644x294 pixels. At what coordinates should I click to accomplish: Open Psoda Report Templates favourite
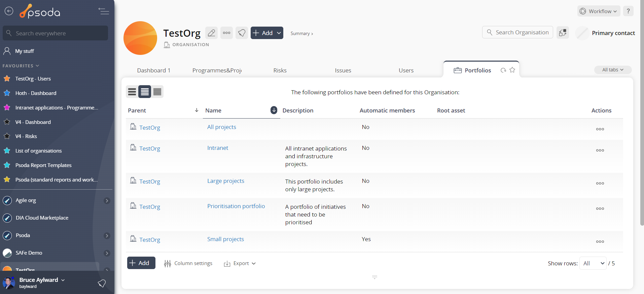(43, 165)
